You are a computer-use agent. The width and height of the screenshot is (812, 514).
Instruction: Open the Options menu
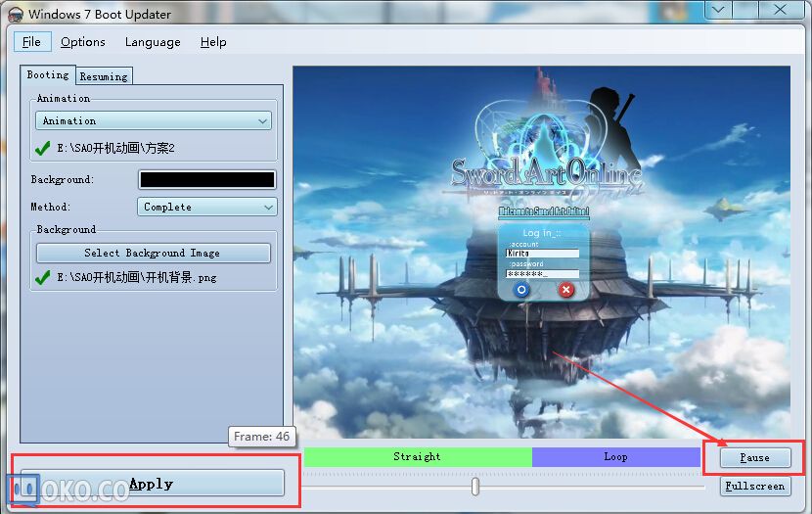pos(83,42)
